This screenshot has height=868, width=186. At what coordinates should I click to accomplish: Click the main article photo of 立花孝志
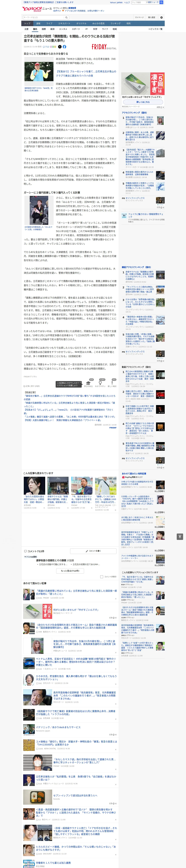39,71
